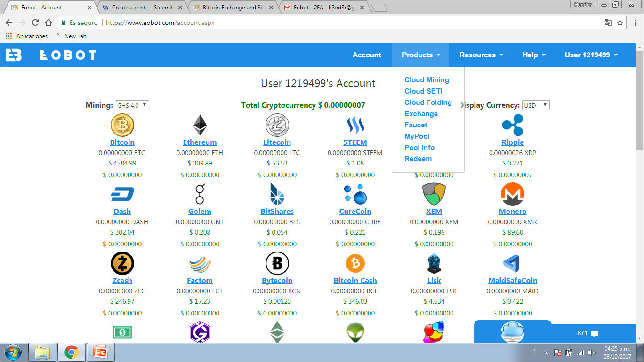Open the Litecoin link
644x362 pixels.
tap(277, 142)
